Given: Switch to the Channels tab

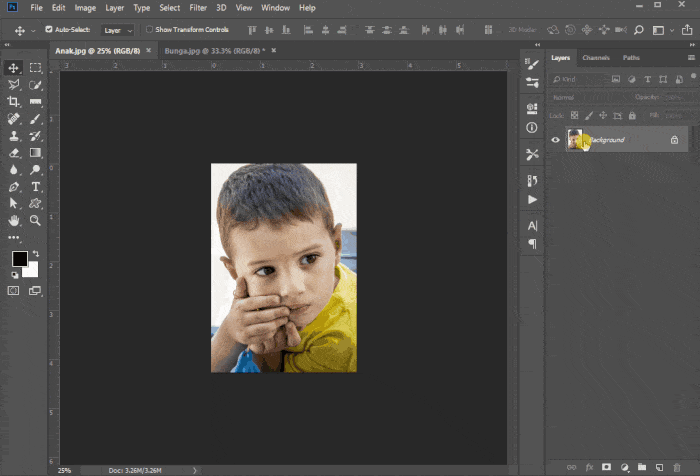Looking at the screenshot, I should 596,58.
